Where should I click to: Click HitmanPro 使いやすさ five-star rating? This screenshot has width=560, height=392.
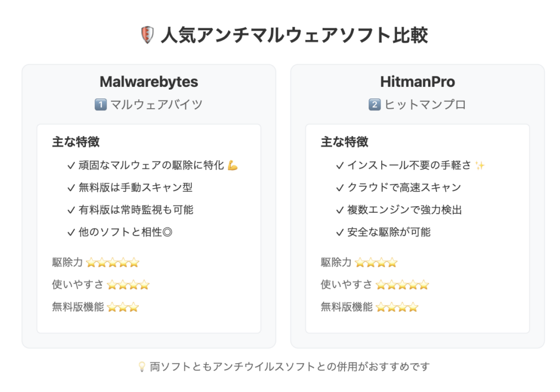click(x=402, y=285)
